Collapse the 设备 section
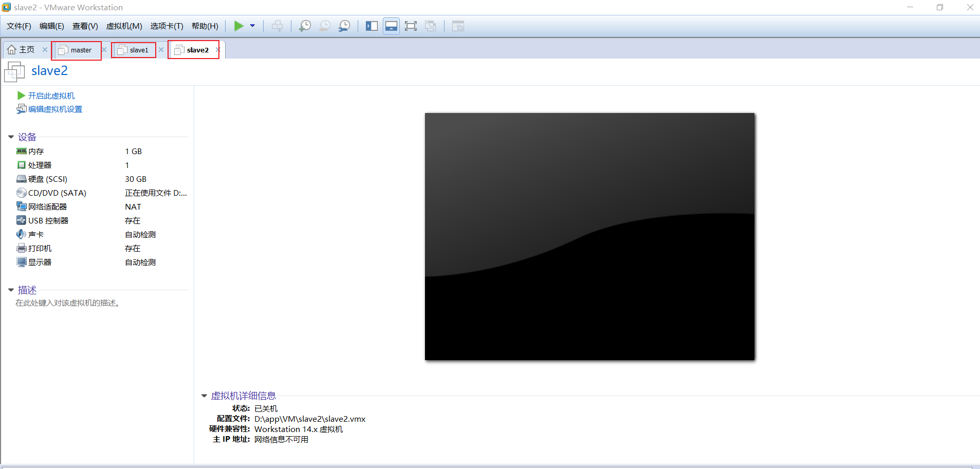 click(11, 137)
